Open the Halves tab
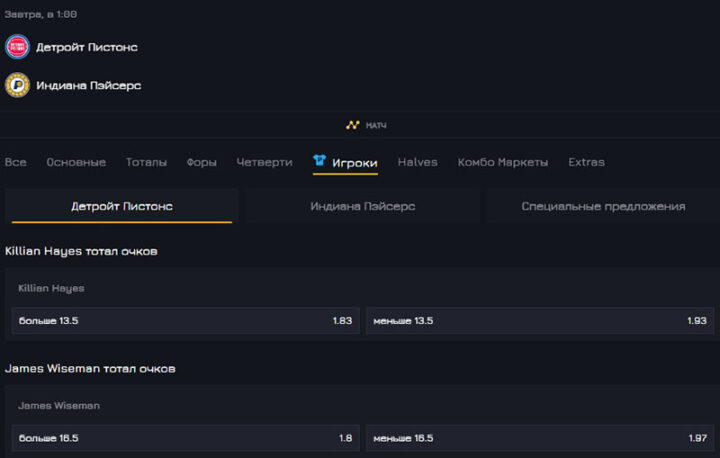Image resolution: width=720 pixels, height=458 pixels. 417,162
